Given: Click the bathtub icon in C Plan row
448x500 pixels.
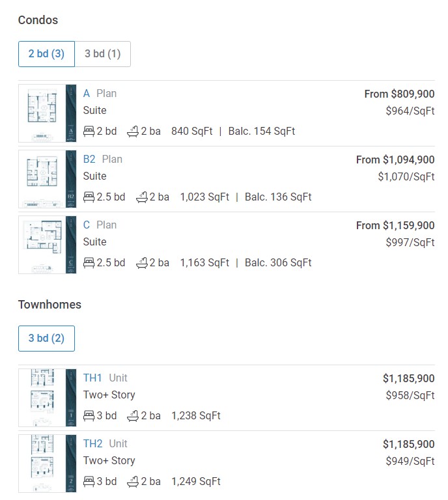Looking at the screenshot, I should pyautogui.click(x=142, y=262).
